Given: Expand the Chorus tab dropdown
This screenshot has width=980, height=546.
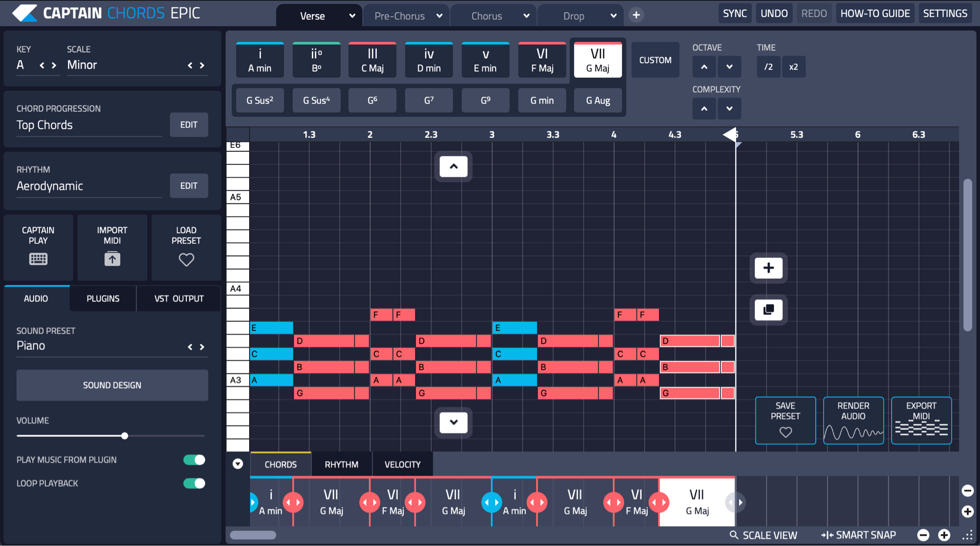Looking at the screenshot, I should (x=526, y=16).
